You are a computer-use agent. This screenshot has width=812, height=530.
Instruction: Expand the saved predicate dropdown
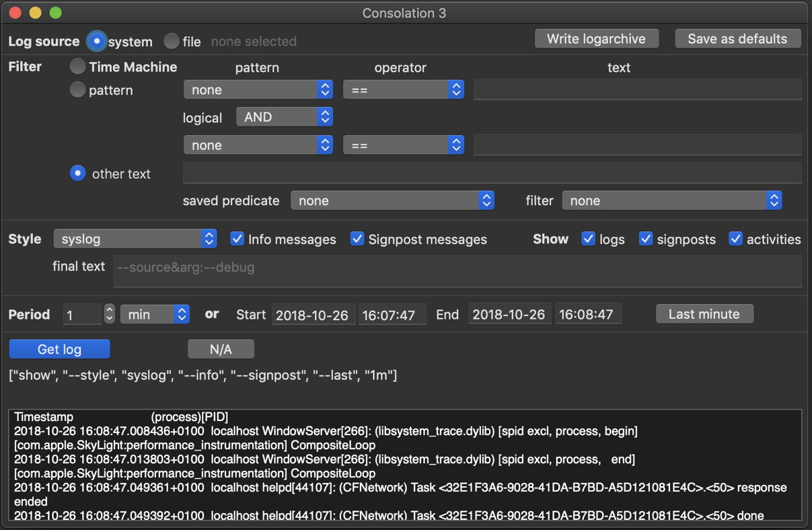(x=392, y=200)
